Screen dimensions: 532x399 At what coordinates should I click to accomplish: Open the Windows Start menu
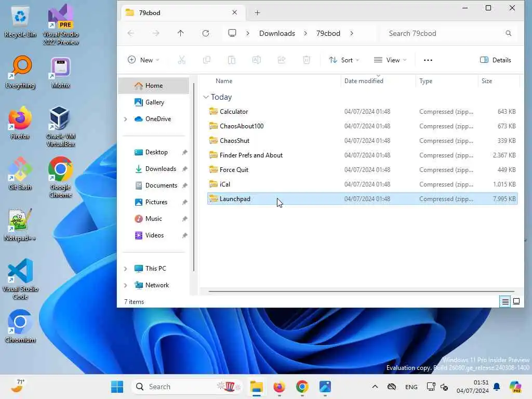(x=117, y=387)
